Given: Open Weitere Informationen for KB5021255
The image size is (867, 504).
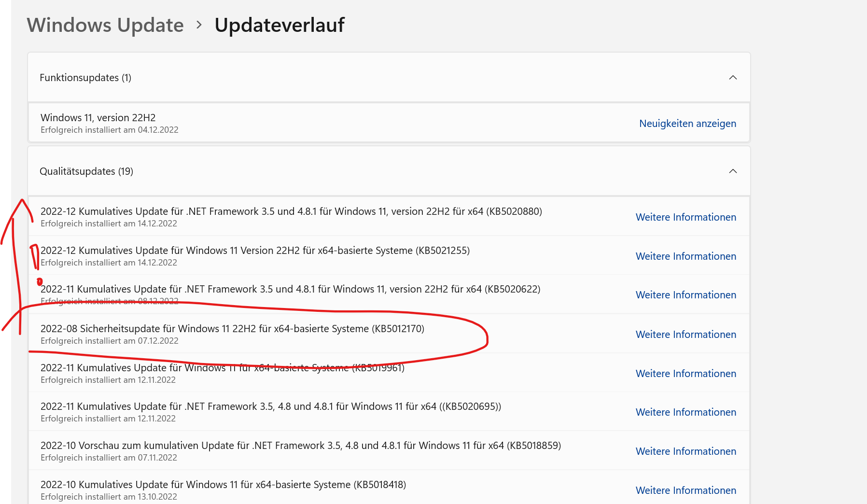Looking at the screenshot, I should click(x=685, y=256).
